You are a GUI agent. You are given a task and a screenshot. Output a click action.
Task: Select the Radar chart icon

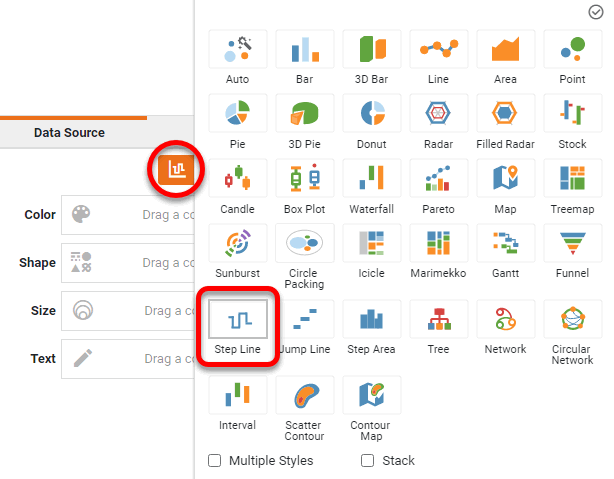click(438, 115)
